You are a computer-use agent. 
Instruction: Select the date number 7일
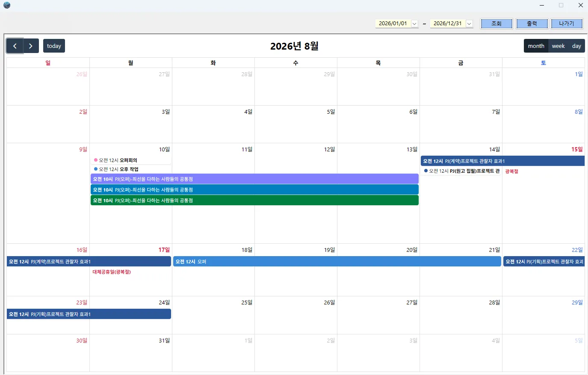(496, 112)
